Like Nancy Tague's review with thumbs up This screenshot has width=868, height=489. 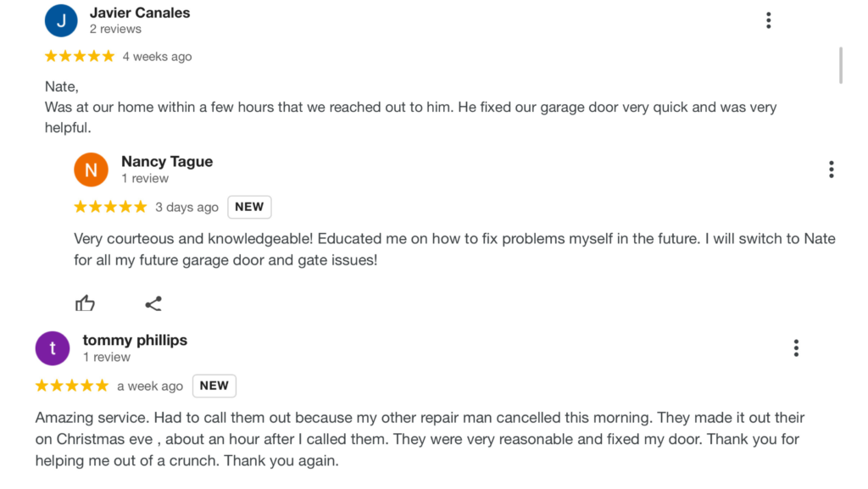point(85,303)
